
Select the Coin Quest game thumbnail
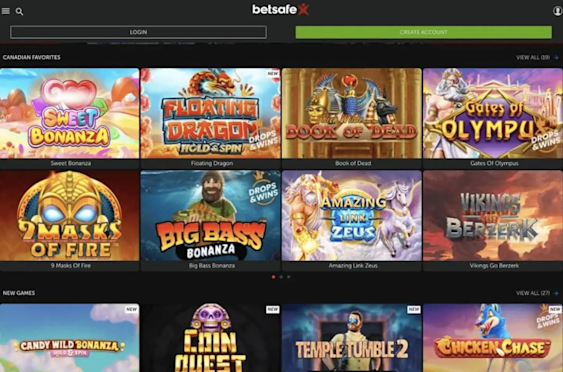(x=210, y=338)
